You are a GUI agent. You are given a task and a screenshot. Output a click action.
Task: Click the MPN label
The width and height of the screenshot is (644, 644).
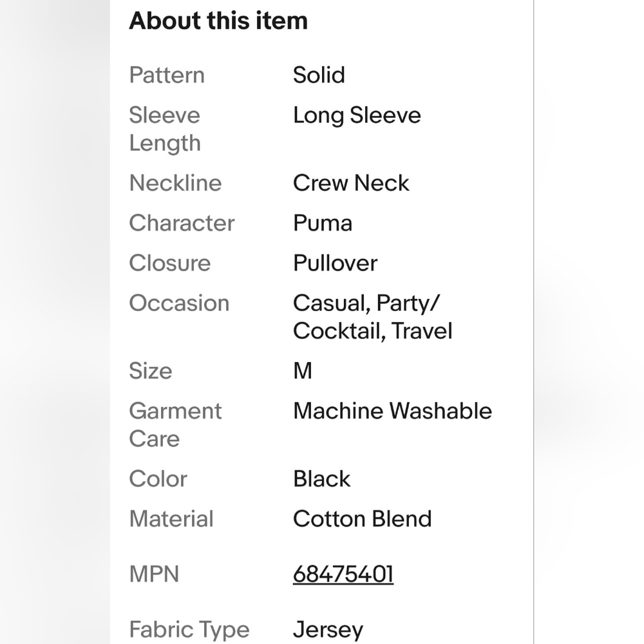[154, 574]
